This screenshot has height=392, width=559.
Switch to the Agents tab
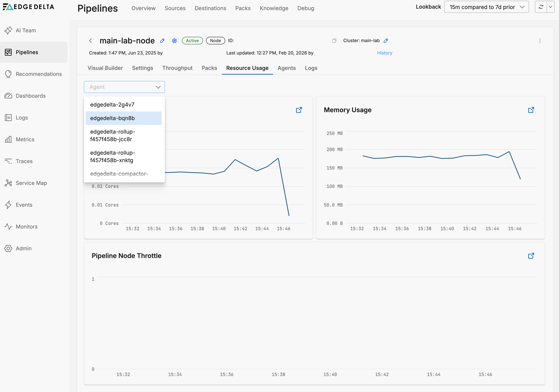(286, 68)
